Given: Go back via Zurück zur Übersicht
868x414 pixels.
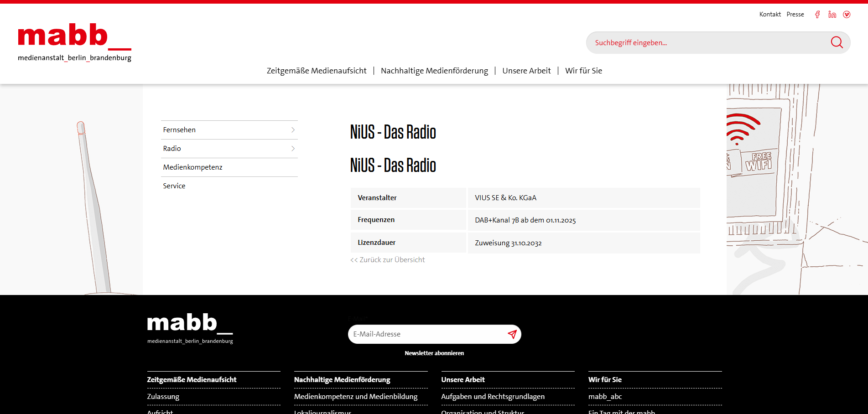Looking at the screenshot, I should [387, 260].
